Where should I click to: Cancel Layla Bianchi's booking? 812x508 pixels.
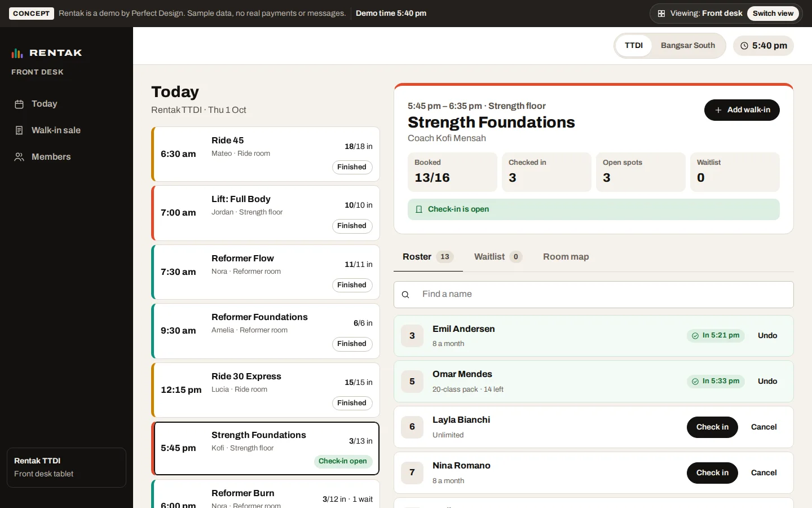764,427
